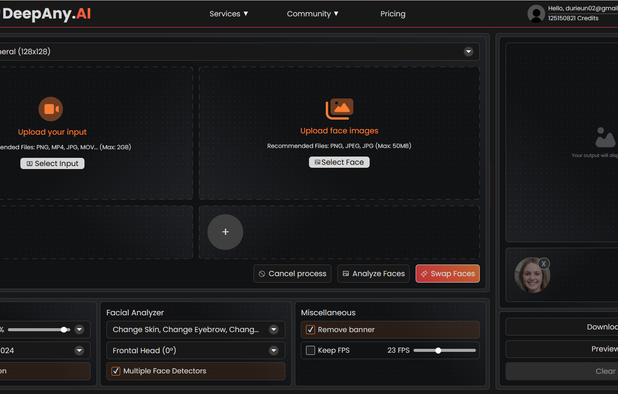Click the Hello account email text
618x394 pixels.
(583, 9)
